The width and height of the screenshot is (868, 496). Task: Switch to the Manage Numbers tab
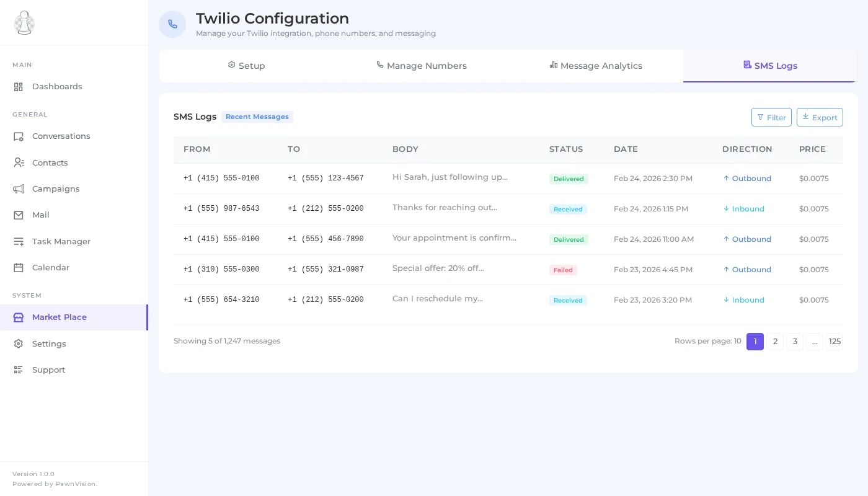pos(421,66)
